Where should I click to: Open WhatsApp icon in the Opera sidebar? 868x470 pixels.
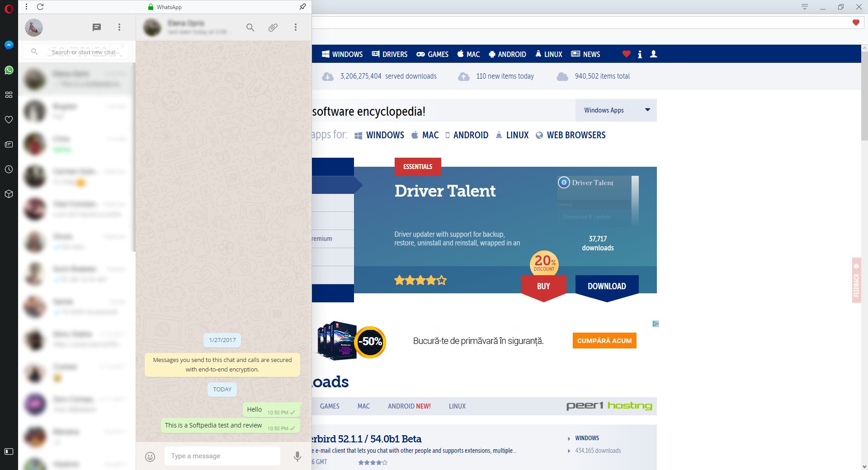9,70
